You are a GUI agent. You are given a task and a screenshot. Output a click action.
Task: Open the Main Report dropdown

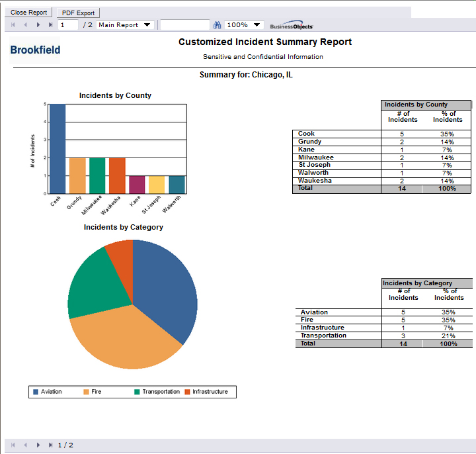pyautogui.click(x=126, y=25)
